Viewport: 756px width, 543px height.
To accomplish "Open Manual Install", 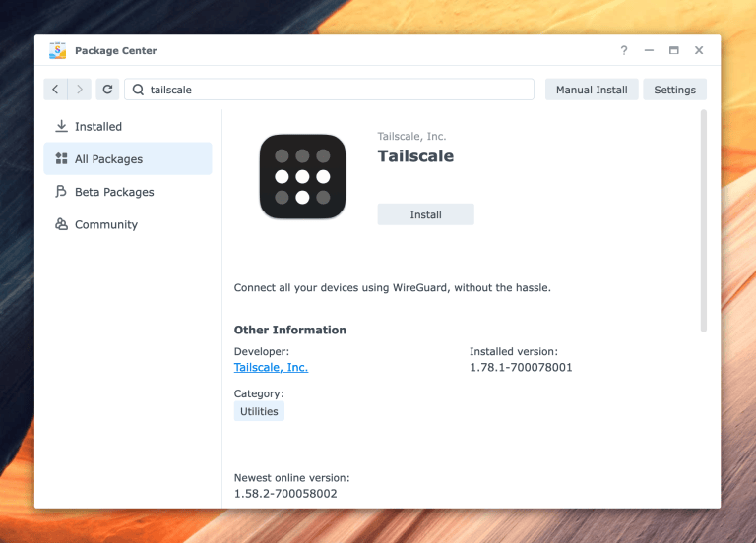I will (592, 90).
